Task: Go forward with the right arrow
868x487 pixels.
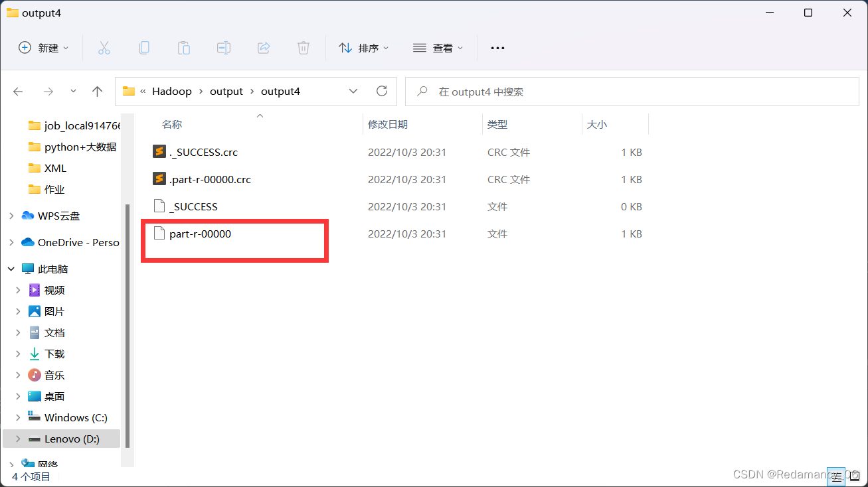Action: (48, 92)
